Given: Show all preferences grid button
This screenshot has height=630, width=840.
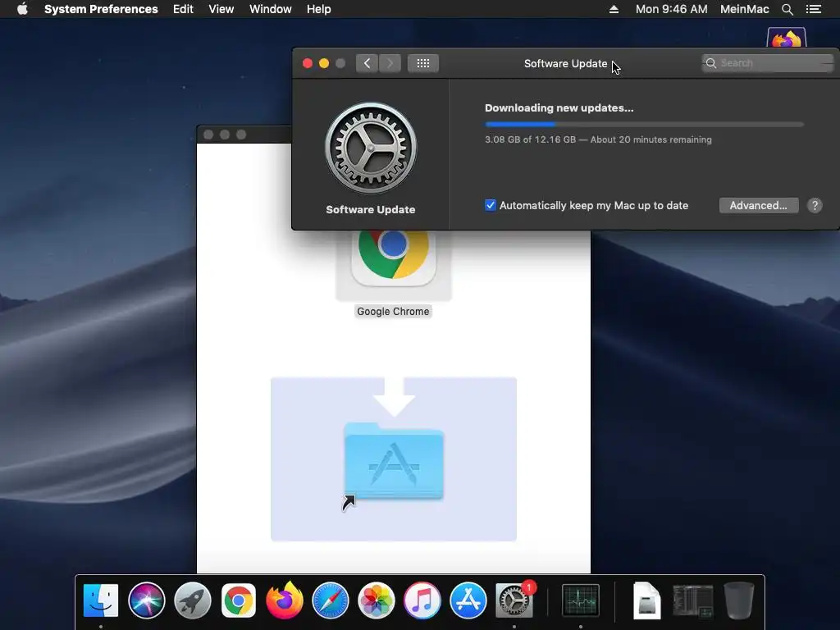Looking at the screenshot, I should [423, 63].
